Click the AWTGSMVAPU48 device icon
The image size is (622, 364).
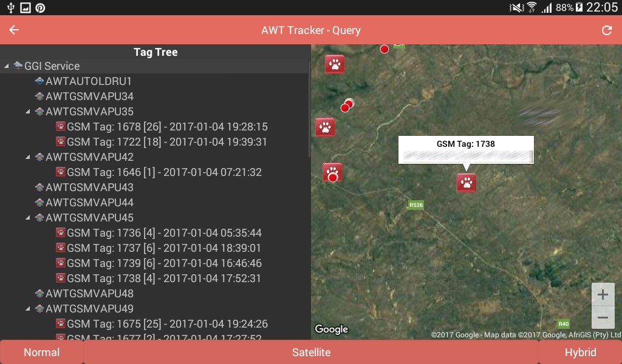(x=39, y=294)
